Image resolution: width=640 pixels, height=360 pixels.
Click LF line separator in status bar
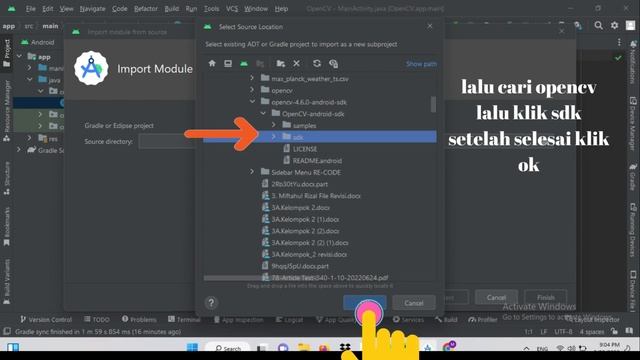[x=544, y=331]
